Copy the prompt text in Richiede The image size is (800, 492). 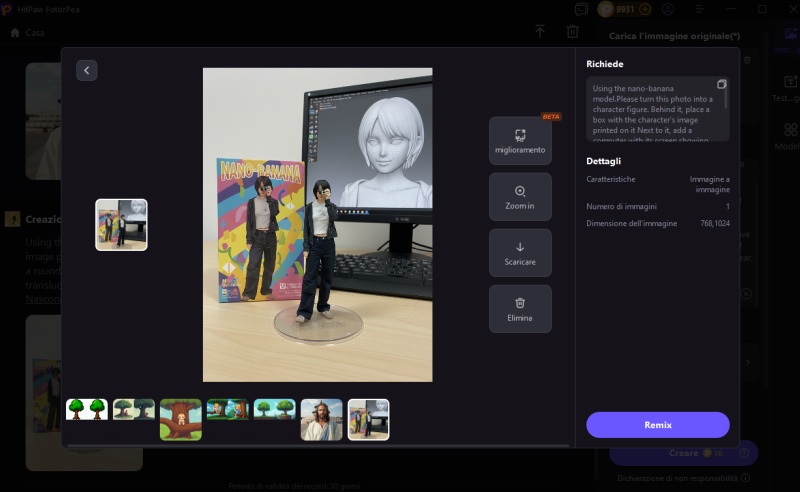click(722, 85)
